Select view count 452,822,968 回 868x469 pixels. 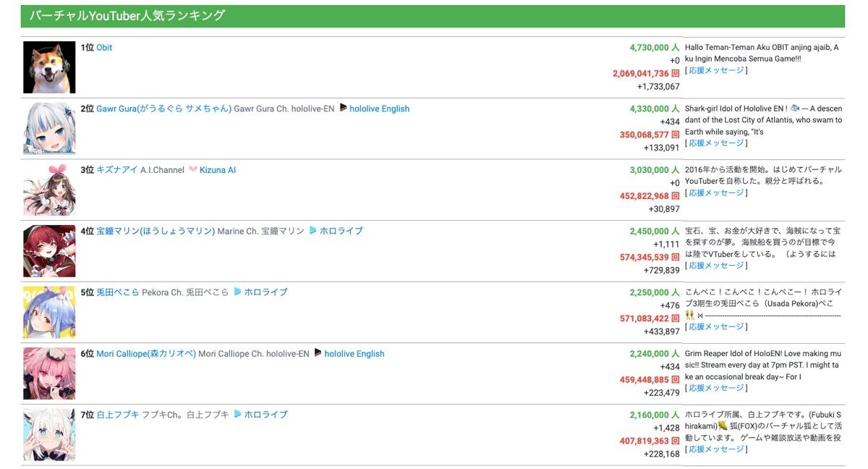point(650,196)
